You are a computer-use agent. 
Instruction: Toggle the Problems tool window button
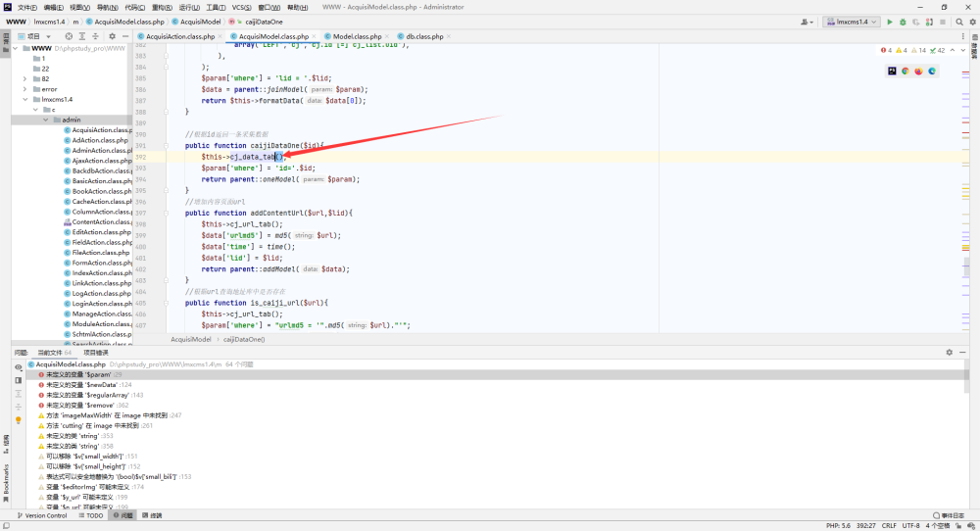123,515
